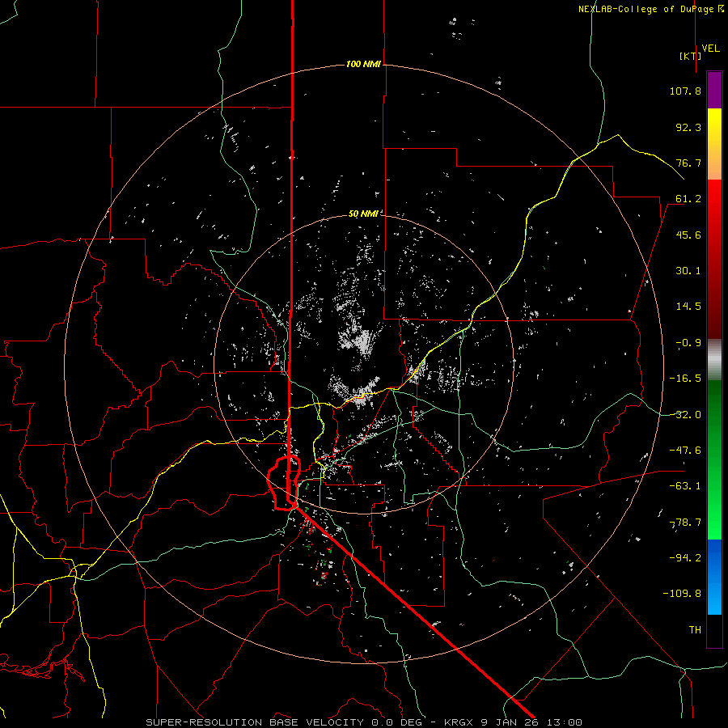
Task: Click the 92.3 velocity scale label
Action: [688, 127]
